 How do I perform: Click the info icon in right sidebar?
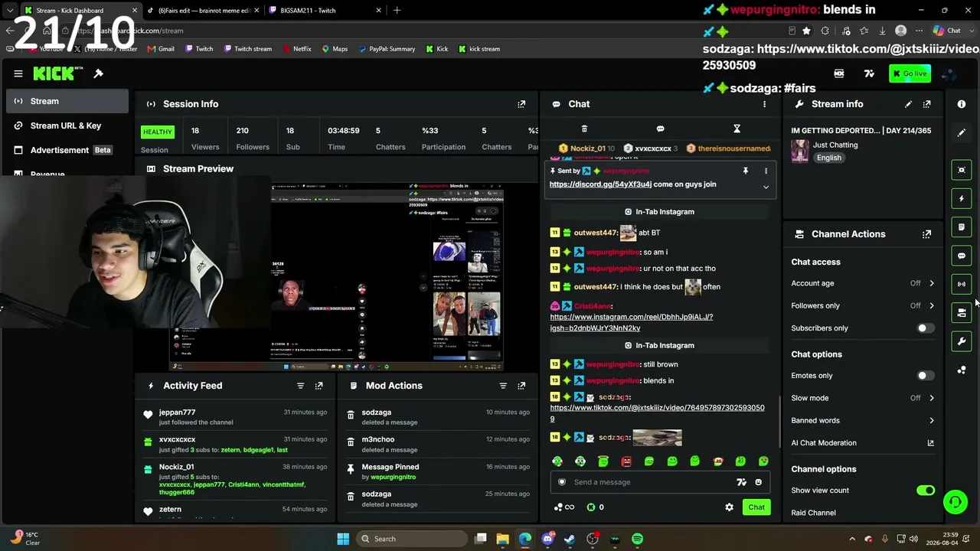pos(962,104)
